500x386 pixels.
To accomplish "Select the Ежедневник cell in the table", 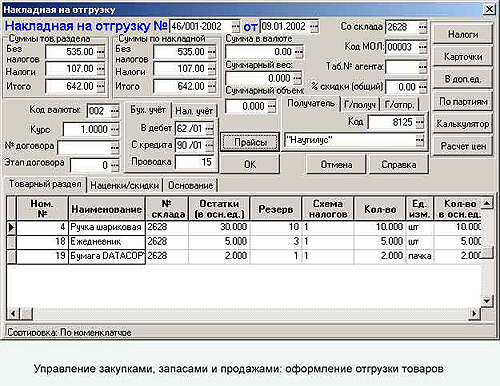I will (107, 242).
